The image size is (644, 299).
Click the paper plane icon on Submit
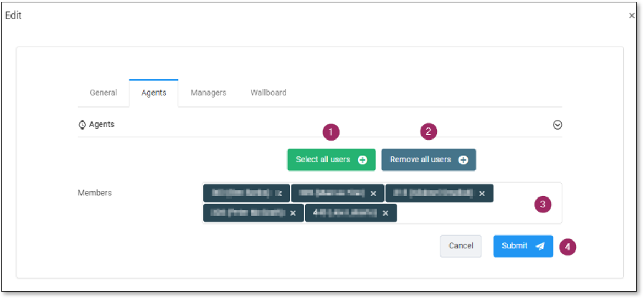coord(540,247)
